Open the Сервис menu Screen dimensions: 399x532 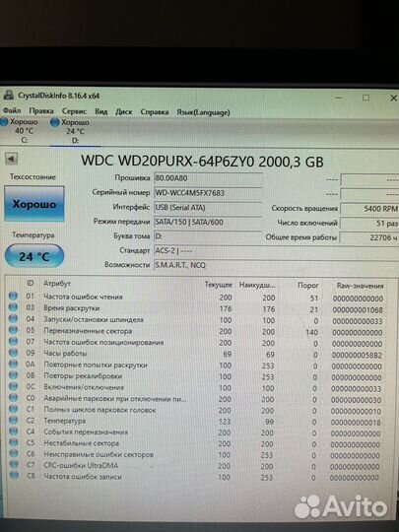coord(74,111)
